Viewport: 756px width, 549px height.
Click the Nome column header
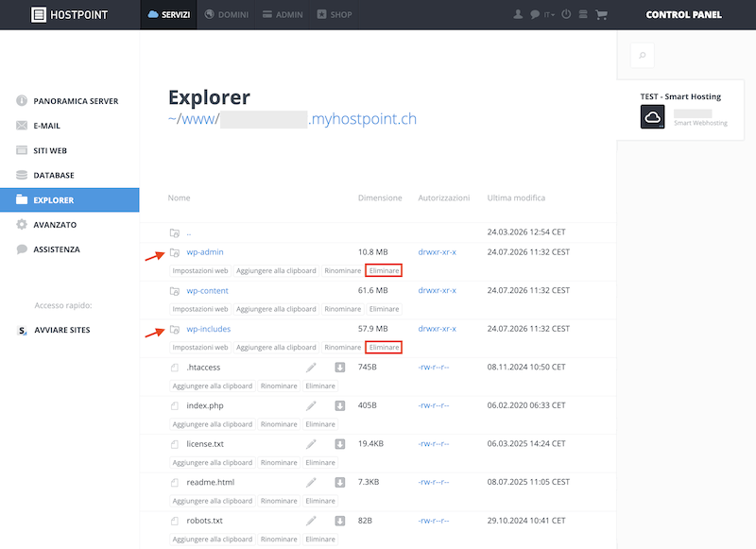(x=179, y=198)
